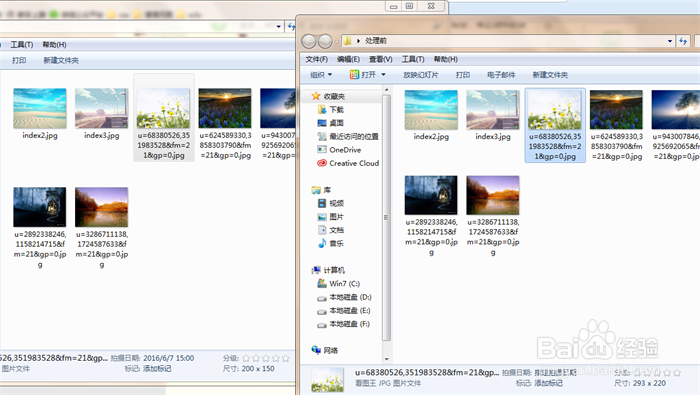Viewport: 700px width, 395px height.
Task: Open 本地磁盘 (E:) drive
Action: tap(344, 310)
